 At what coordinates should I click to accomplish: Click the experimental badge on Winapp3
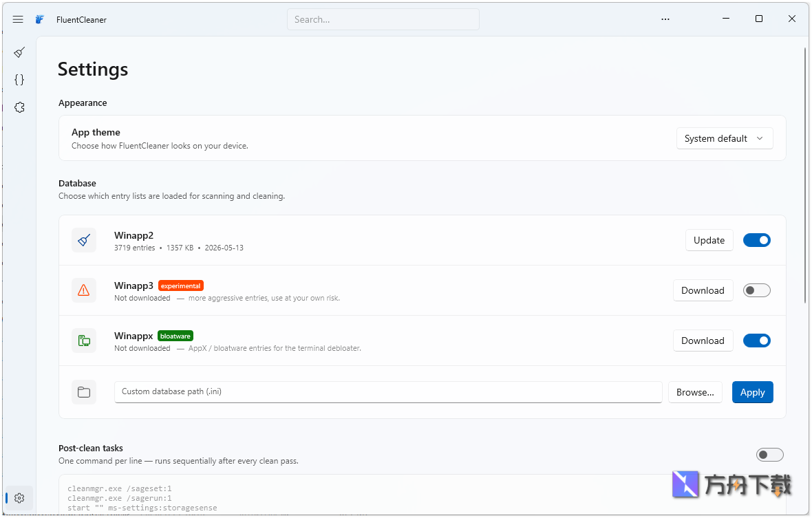point(181,285)
